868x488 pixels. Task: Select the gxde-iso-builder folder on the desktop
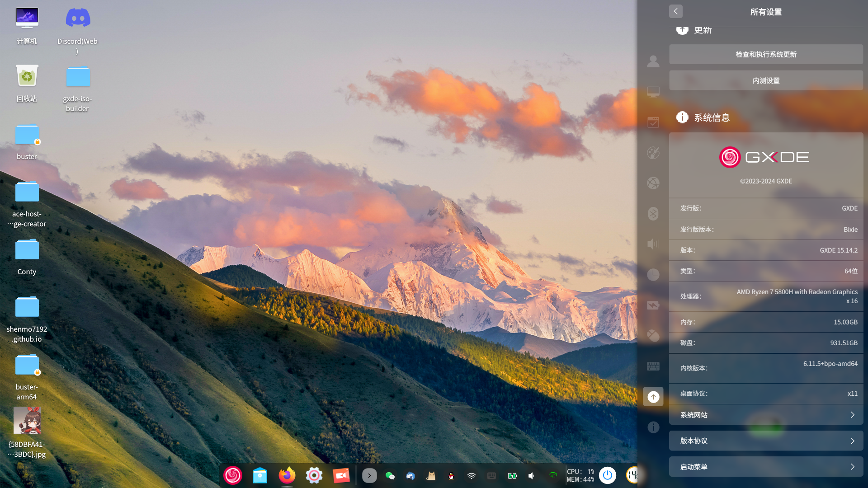[77, 89]
